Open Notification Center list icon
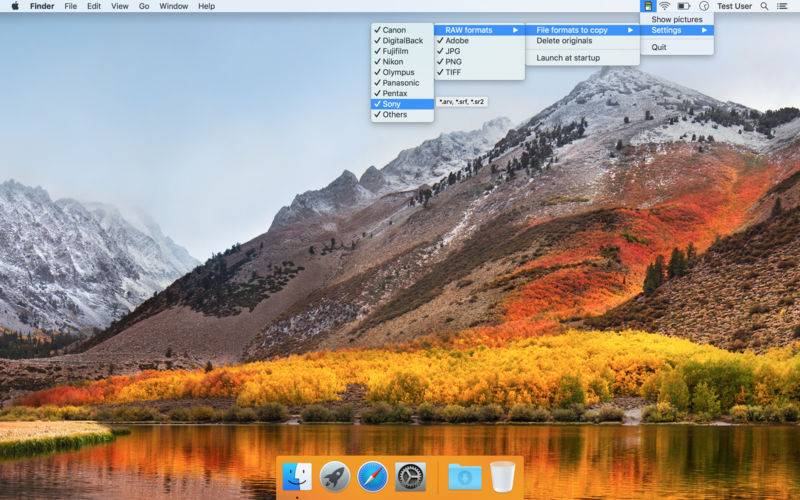Viewport: 800px width, 500px height. tap(782, 6)
